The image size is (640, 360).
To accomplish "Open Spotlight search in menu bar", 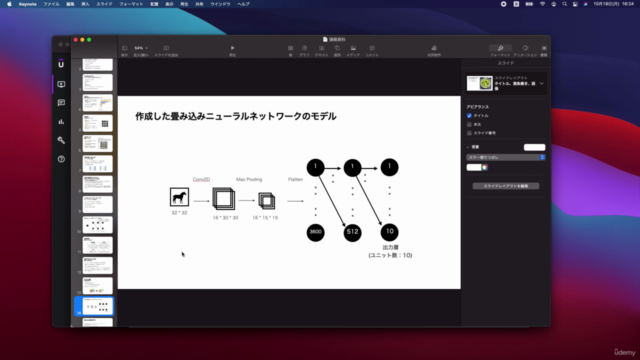I will click(564, 4).
